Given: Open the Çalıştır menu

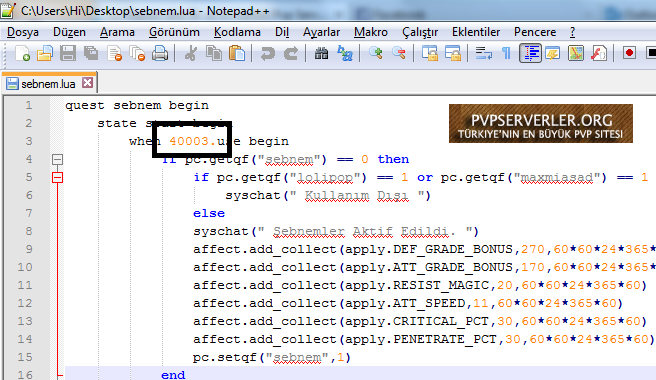Looking at the screenshot, I should coord(420,32).
